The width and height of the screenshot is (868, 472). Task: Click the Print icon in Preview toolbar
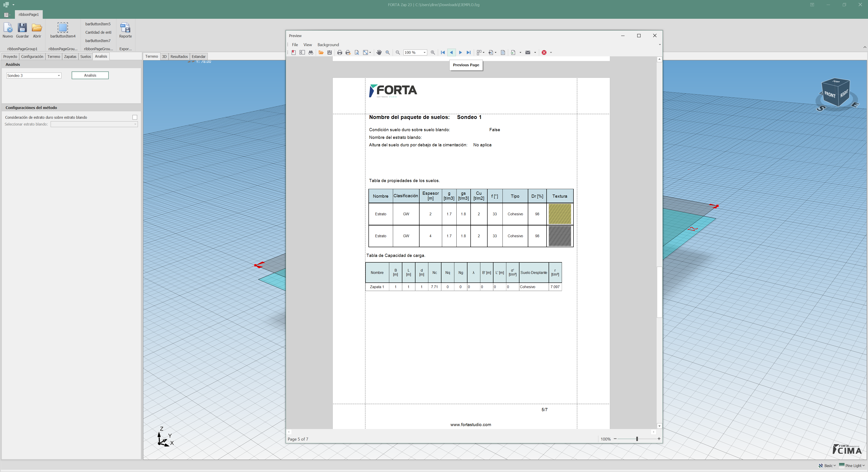(340, 53)
